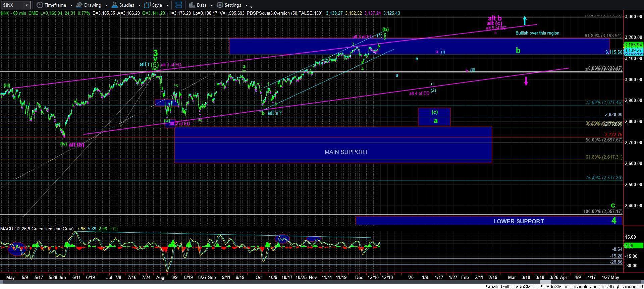
Task: Expand the Data dropdown arrow
Action: tap(212, 5)
